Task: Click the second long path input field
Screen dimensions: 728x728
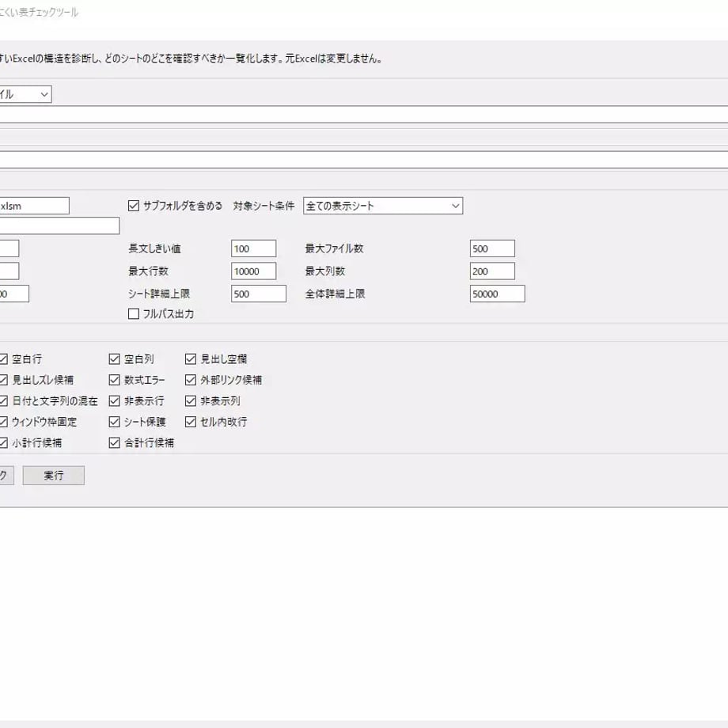Action: [x=364, y=160]
